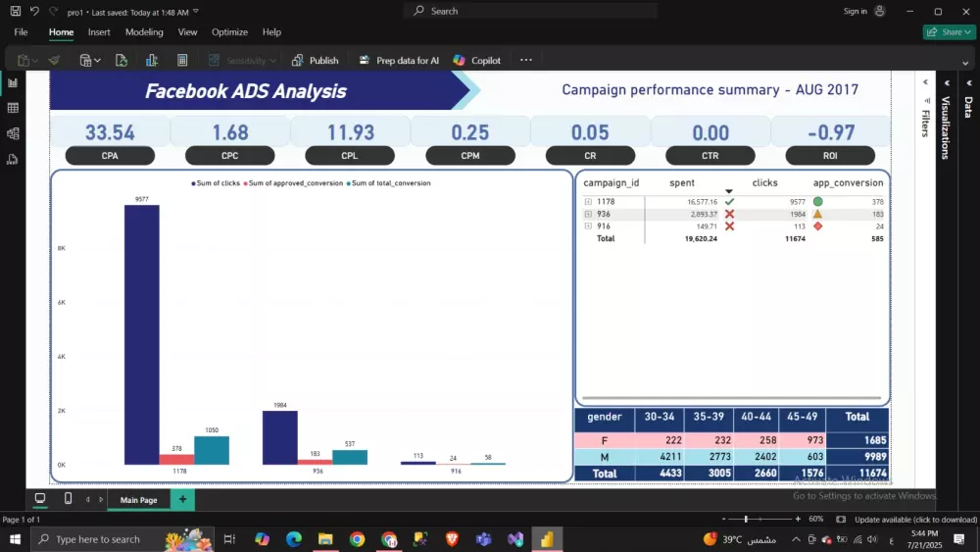Screen dimensions: 980x552
Task: Click the Paste clipboard icon
Action: pos(24,60)
